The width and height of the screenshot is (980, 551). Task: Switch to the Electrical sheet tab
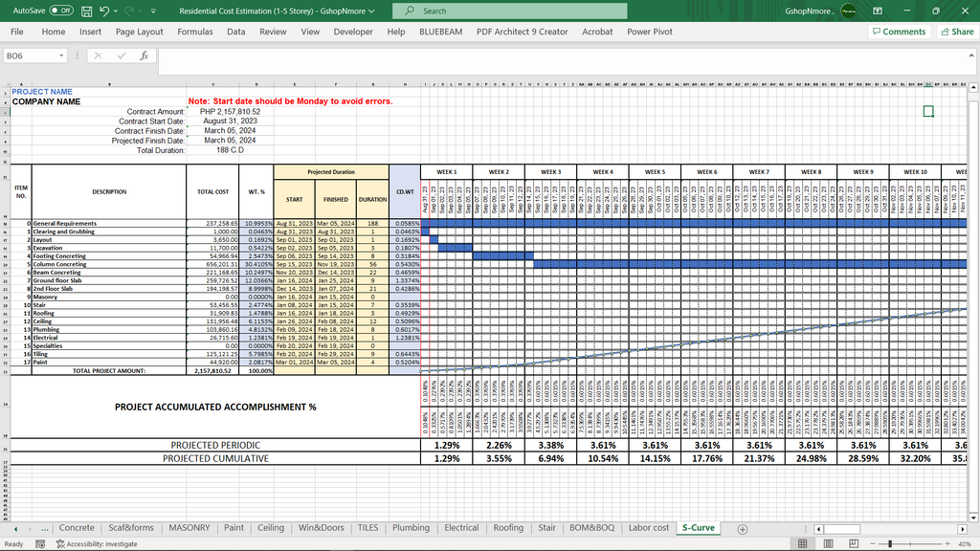pyautogui.click(x=461, y=528)
